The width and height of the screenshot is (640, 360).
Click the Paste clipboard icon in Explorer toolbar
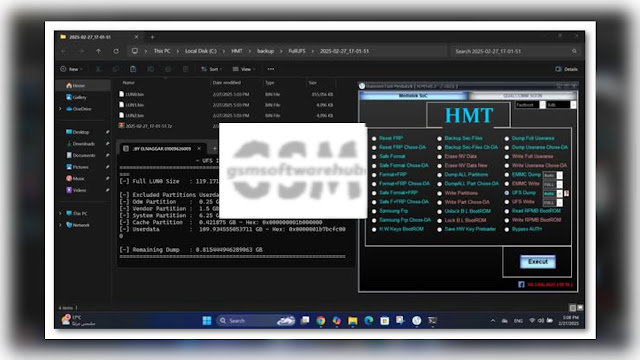[133, 69]
